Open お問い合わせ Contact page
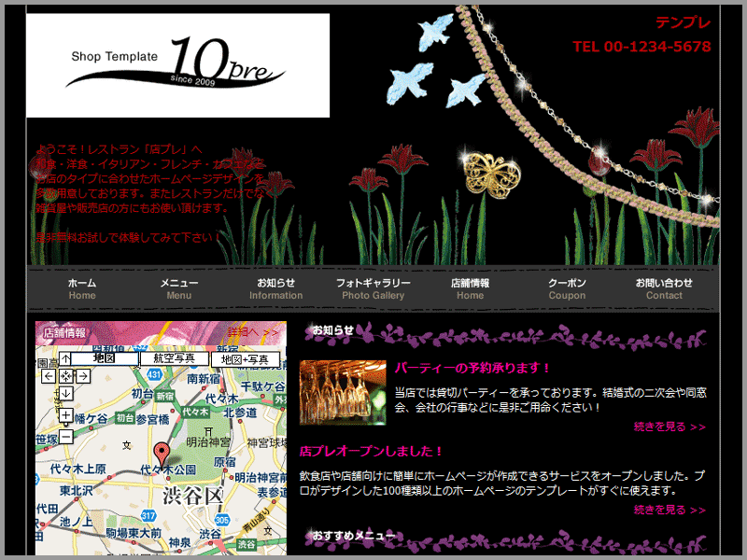Viewport: 747px width, 560px height. (664, 288)
